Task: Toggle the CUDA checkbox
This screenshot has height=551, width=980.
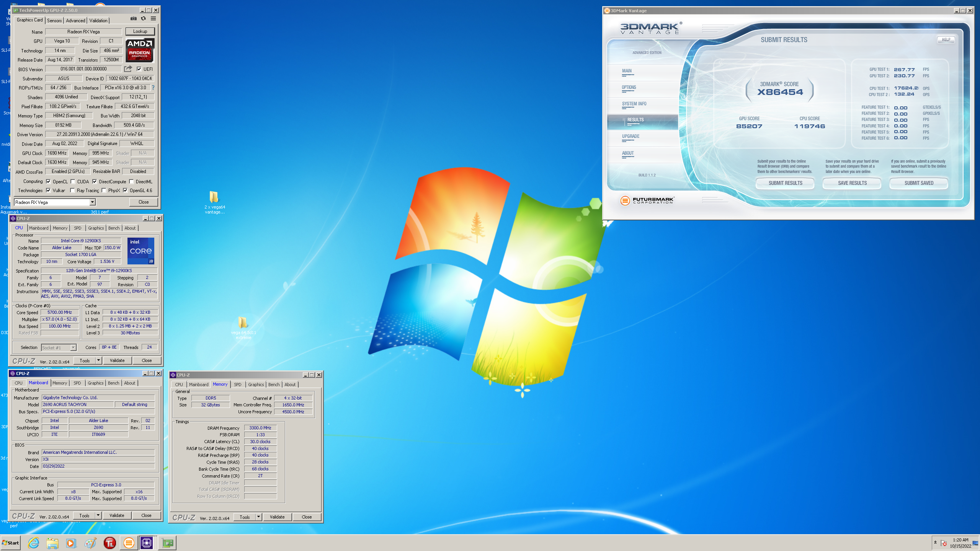Action: (73, 182)
